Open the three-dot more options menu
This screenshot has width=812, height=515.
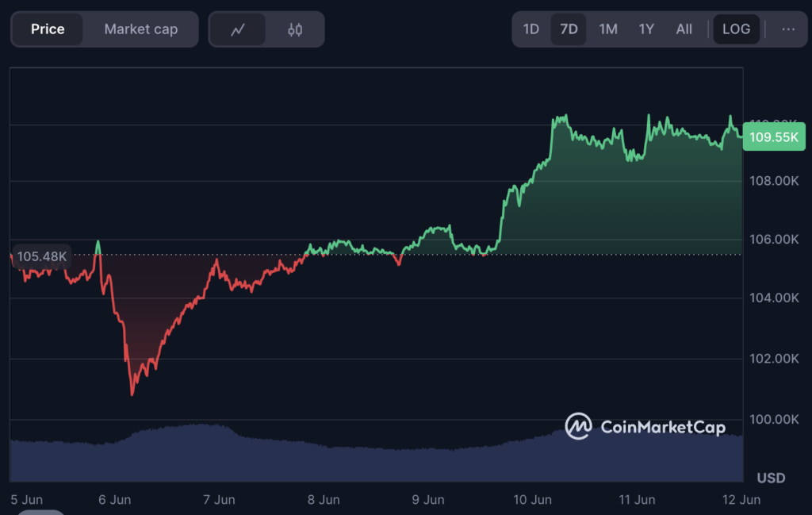(x=788, y=29)
